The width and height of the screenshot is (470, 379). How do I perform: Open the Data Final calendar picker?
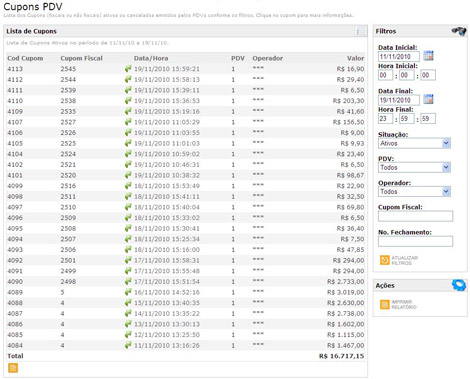coord(428,99)
